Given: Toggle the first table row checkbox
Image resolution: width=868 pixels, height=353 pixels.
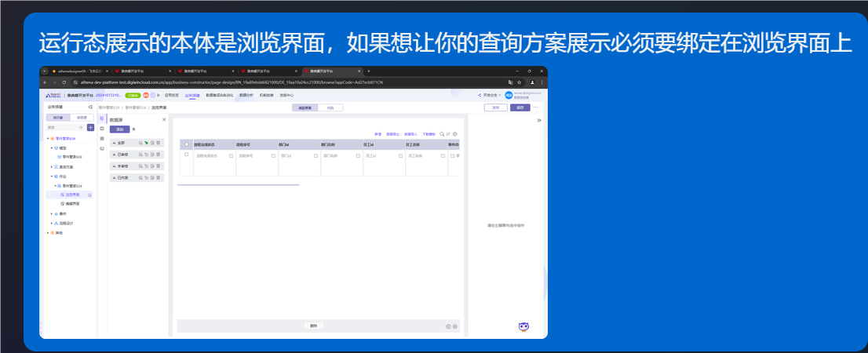Looking at the screenshot, I should 187,155.
